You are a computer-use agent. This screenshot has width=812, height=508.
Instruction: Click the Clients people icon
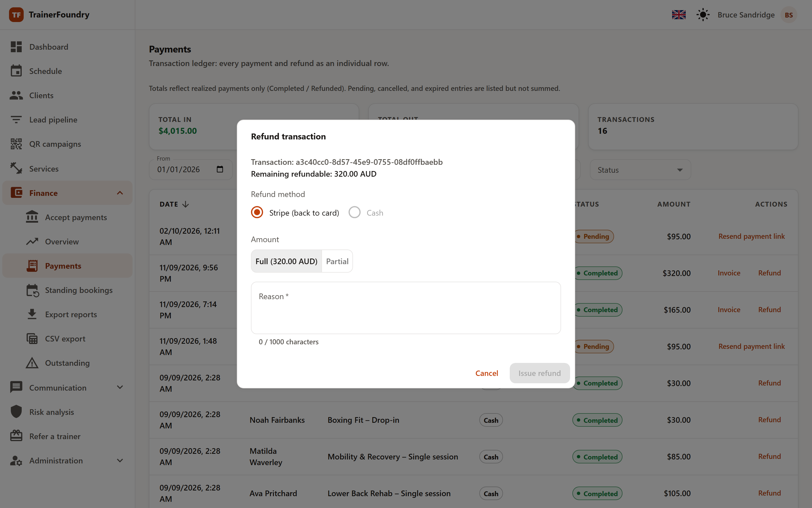16,95
